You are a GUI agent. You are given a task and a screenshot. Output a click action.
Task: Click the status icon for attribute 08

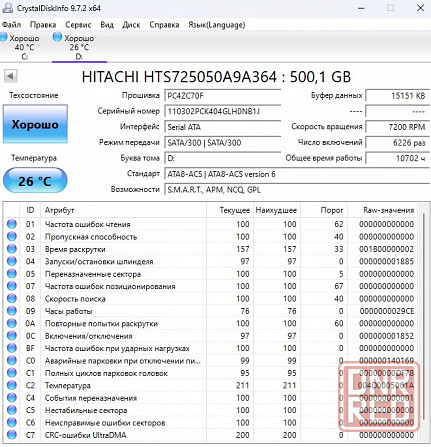[12, 298]
